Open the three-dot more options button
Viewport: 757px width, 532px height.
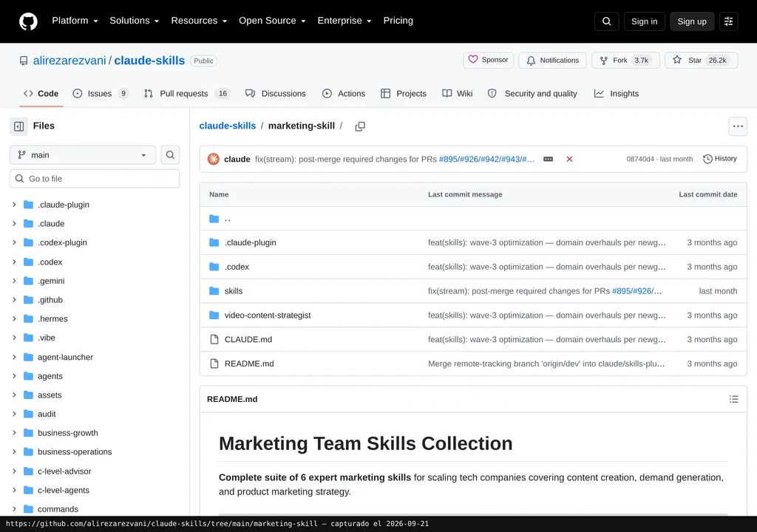[738, 126]
